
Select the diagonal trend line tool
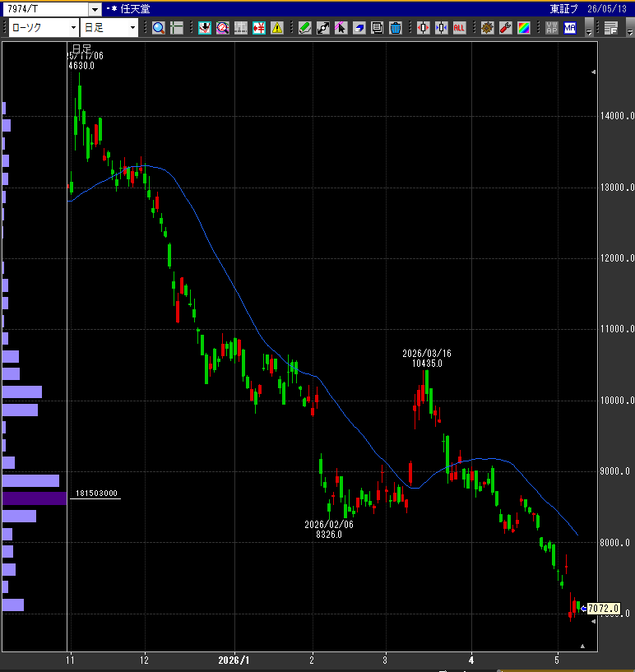point(323,28)
